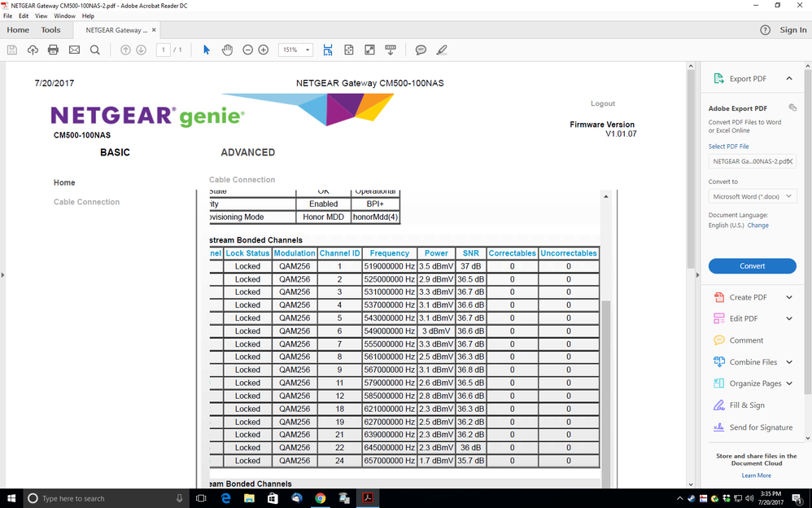This screenshot has width=812, height=508.
Task: Click the BASIC heading in the document
Action: click(115, 152)
